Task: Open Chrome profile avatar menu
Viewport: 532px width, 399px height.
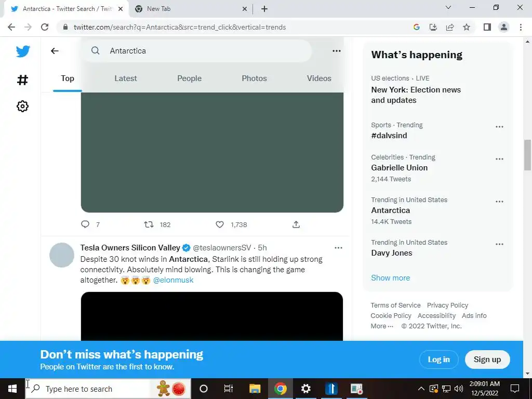Action: point(504,27)
